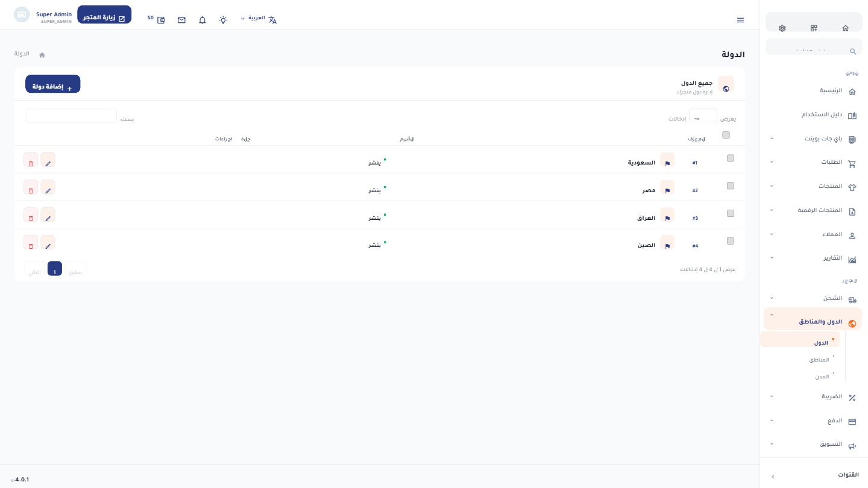
Task: Click the إضافة دولة button
Action: pos(52,84)
